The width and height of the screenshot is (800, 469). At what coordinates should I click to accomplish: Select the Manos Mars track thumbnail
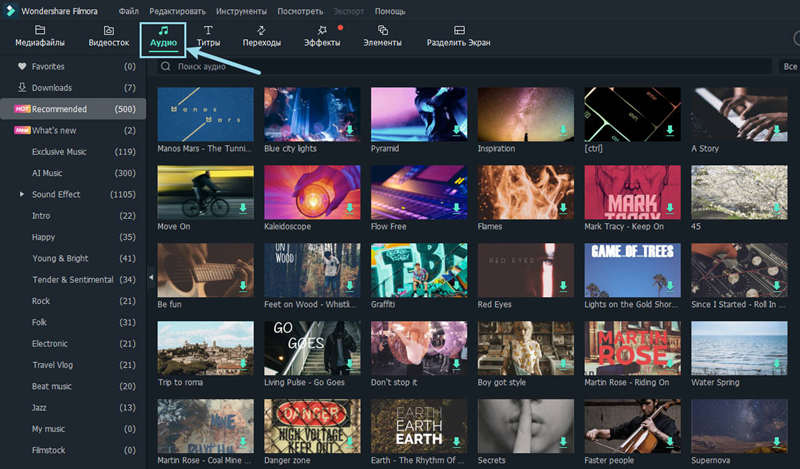pyautogui.click(x=205, y=114)
